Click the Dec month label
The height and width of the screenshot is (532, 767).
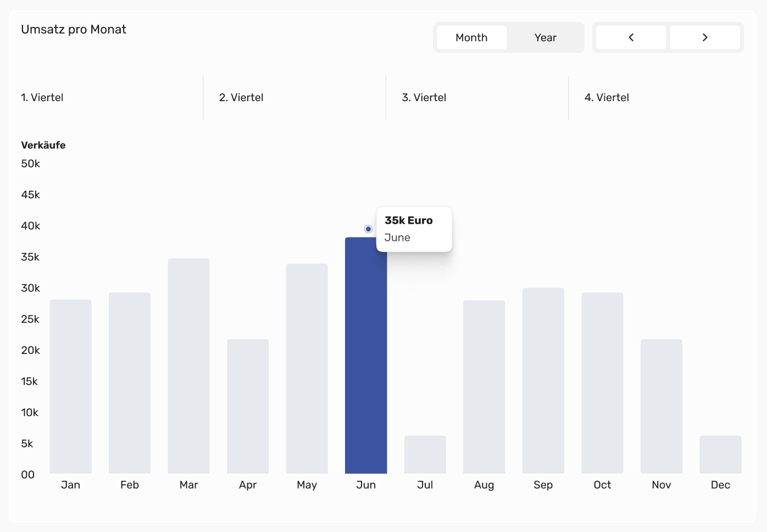point(720,485)
